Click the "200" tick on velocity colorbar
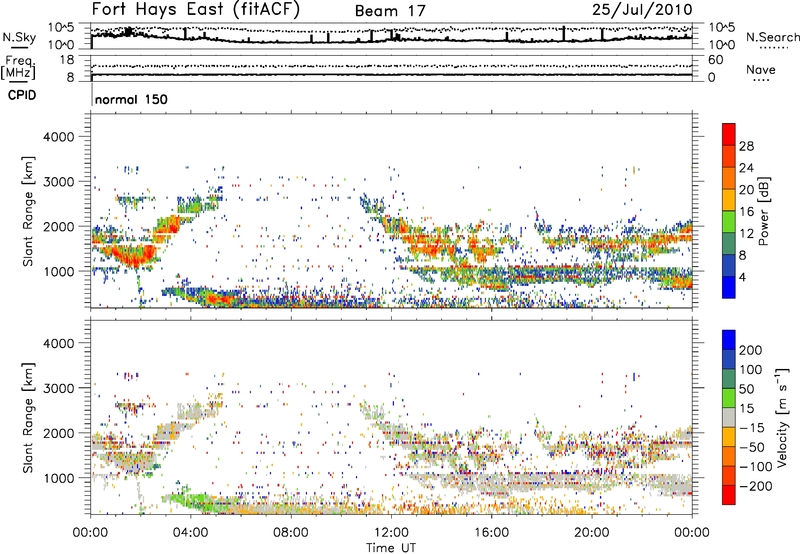Viewport: 800px width, 554px height. (x=751, y=350)
